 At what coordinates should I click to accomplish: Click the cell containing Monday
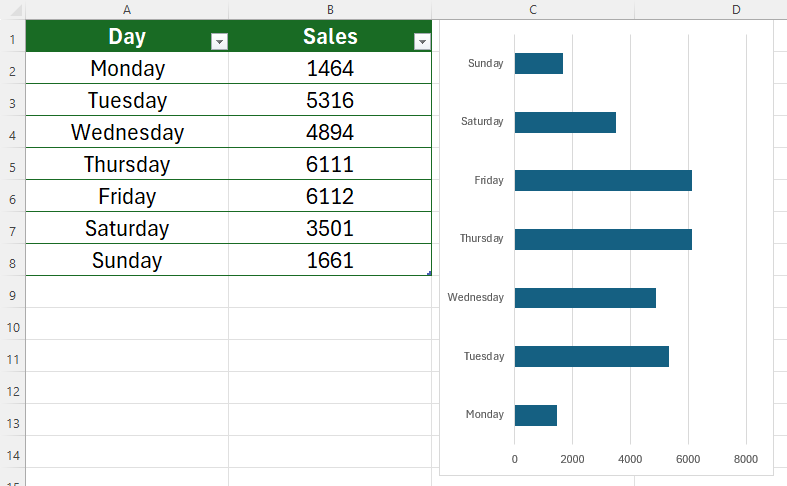click(127, 69)
